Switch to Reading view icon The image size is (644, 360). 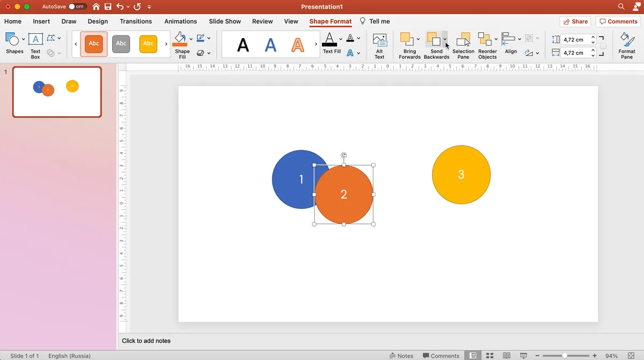[507, 356]
